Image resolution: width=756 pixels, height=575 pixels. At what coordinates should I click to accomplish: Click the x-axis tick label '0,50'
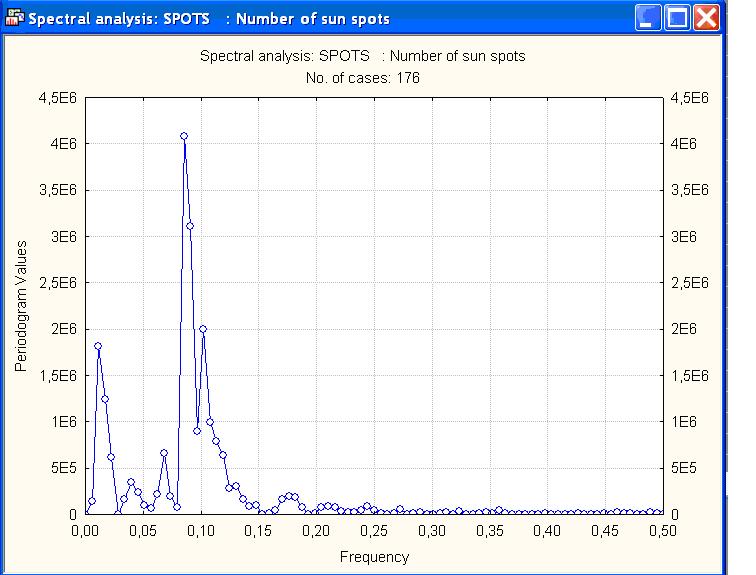tap(662, 531)
